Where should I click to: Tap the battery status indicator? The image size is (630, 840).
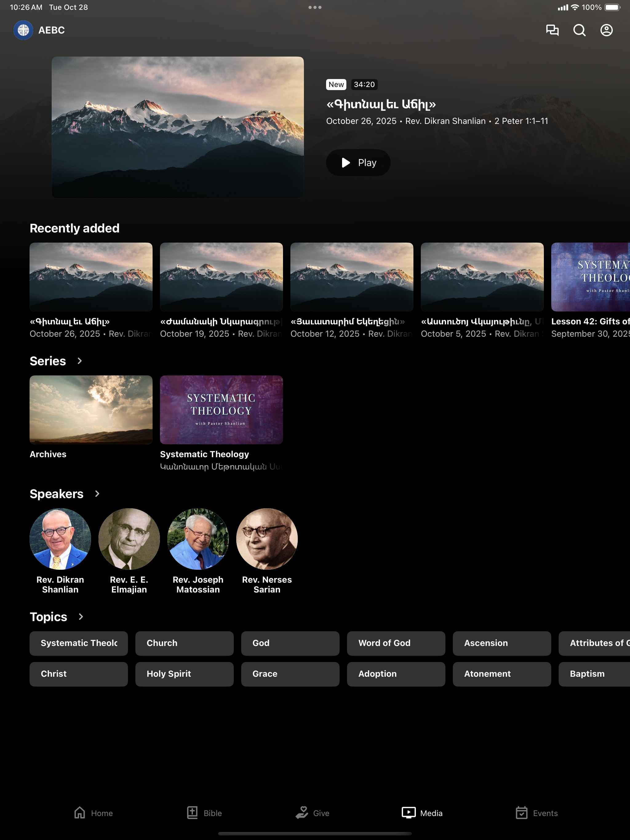[x=612, y=7]
